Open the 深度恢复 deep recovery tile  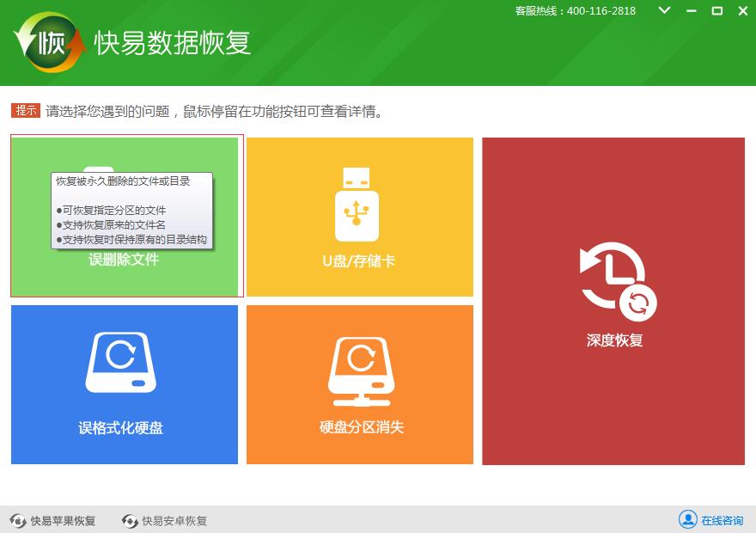pyautogui.click(x=613, y=301)
